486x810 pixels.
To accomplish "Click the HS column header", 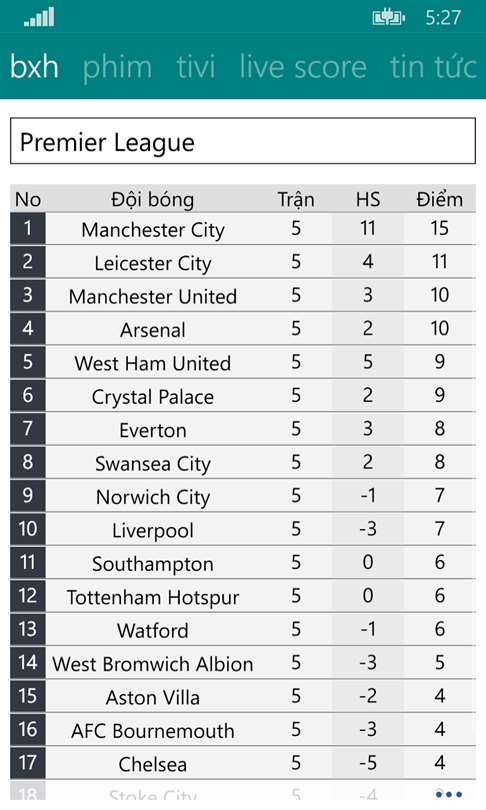I will click(x=368, y=199).
